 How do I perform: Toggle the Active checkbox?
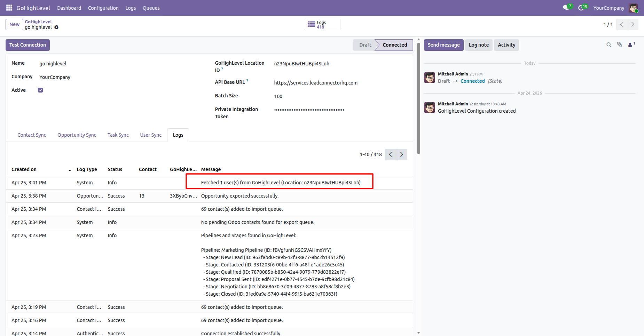pyautogui.click(x=40, y=90)
